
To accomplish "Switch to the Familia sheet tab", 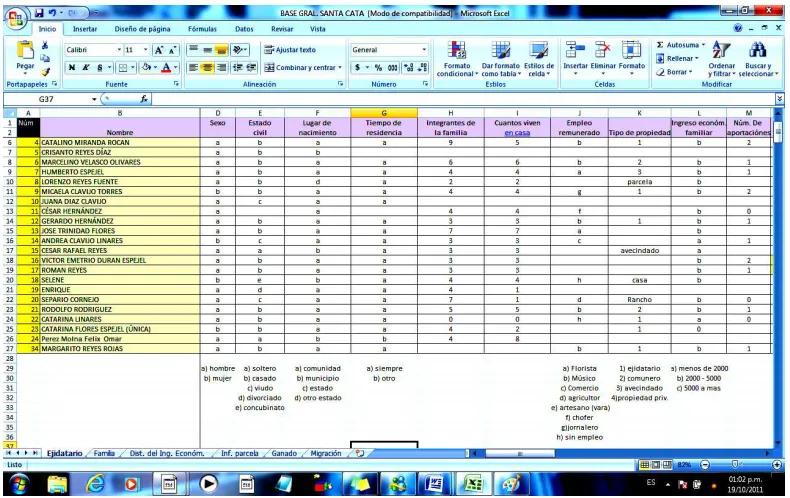I will (104, 453).
